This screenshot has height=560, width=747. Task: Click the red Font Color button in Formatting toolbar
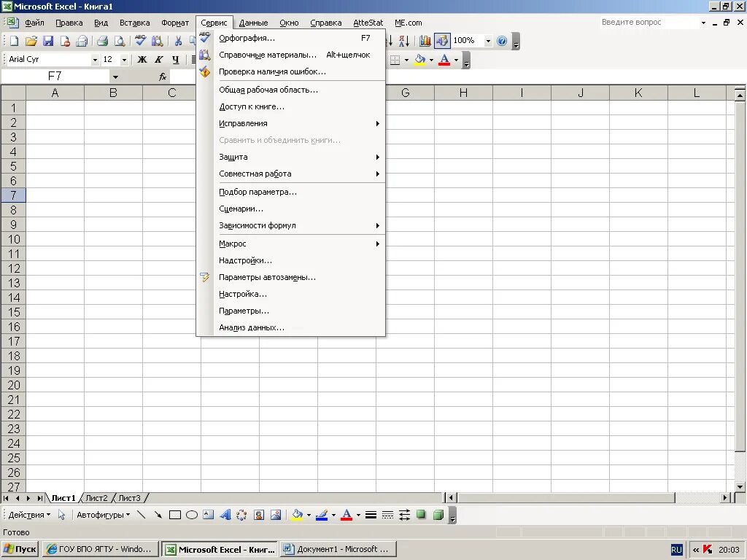pyautogui.click(x=444, y=60)
